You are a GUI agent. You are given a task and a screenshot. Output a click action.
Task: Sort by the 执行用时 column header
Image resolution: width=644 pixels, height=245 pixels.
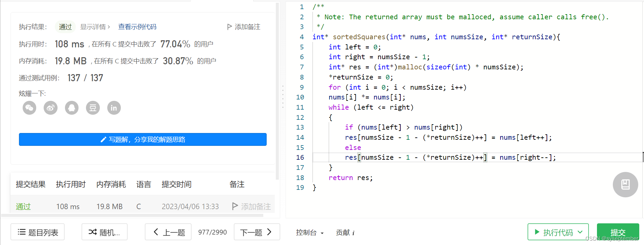pyautogui.click(x=71, y=184)
